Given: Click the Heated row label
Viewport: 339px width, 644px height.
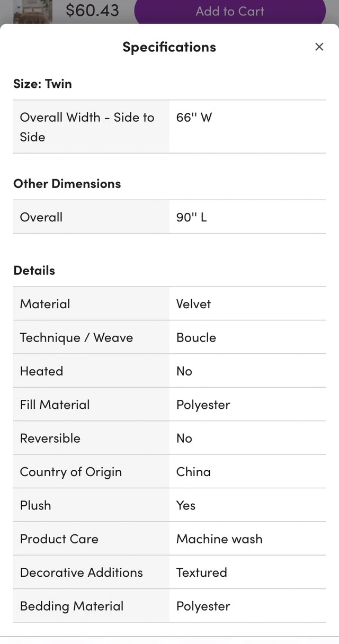Looking at the screenshot, I should tap(41, 371).
